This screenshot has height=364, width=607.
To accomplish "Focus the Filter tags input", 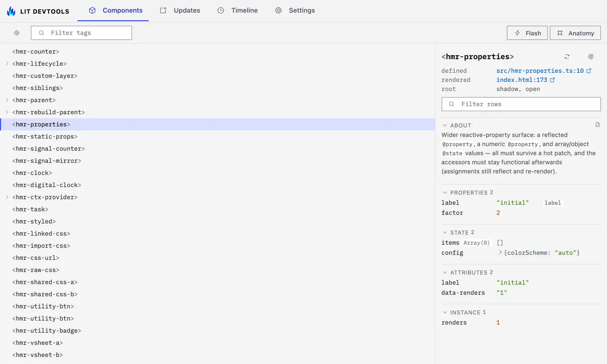I will (81, 33).
